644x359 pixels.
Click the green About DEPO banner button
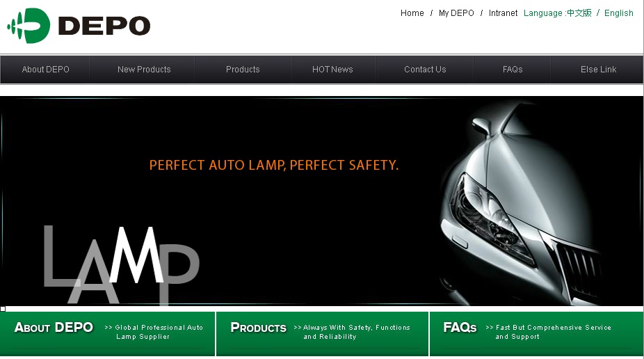pyautogui.click(x=107, y=333)
